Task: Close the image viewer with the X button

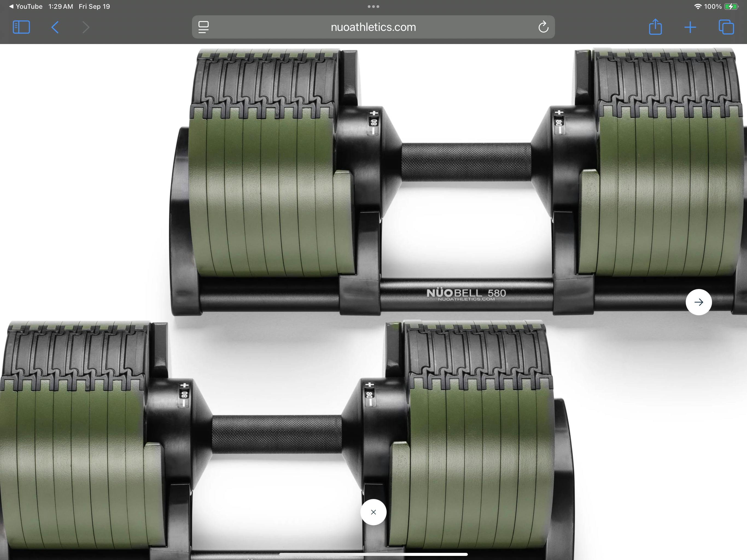Action: [373, 512]
